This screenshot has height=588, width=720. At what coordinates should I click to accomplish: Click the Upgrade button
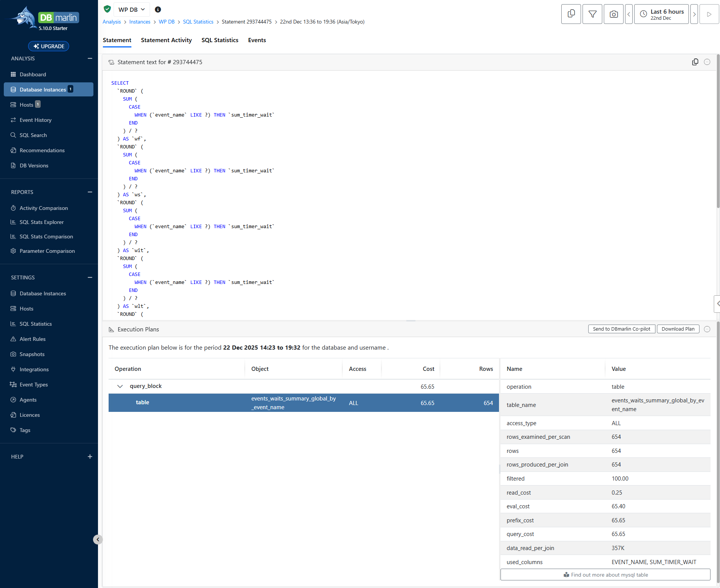click(x=49, y=46)
